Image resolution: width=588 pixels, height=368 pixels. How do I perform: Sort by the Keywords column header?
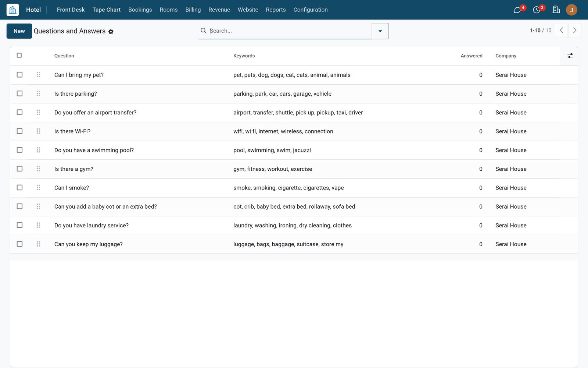tap(244, 56)
